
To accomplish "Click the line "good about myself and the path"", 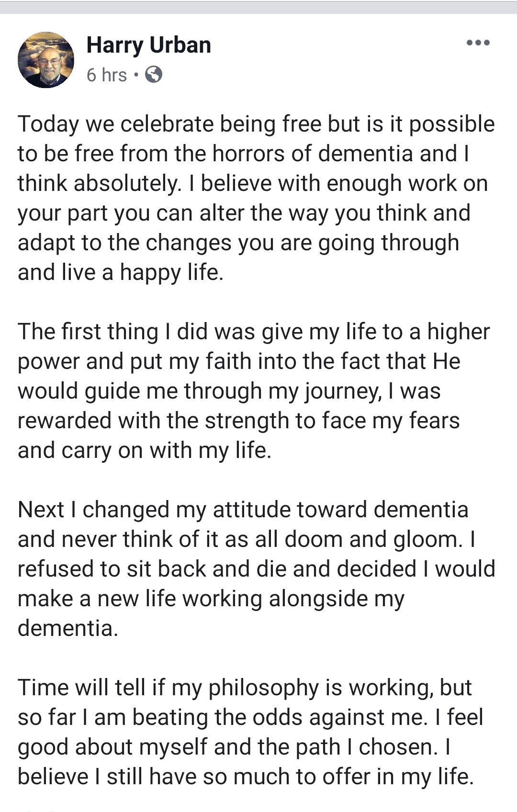I will click(x=234, y=747).
